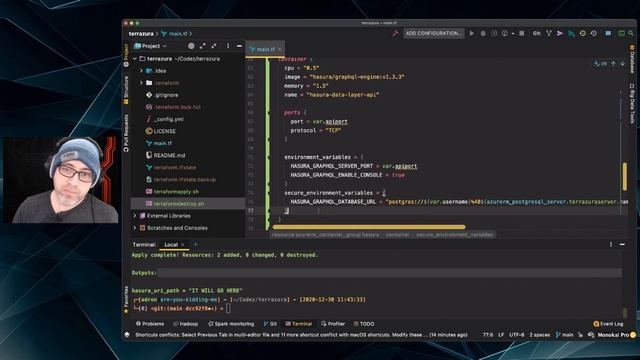Image resolution: width=640 pixels, height=360 pixels.
Task: Select terraform.tfstate file
Action: (171, 167)
